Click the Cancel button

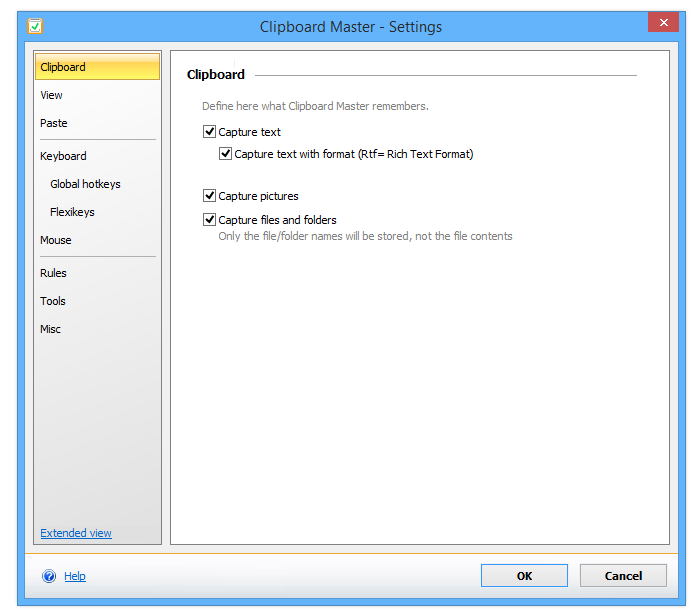[x=623, y=576]
